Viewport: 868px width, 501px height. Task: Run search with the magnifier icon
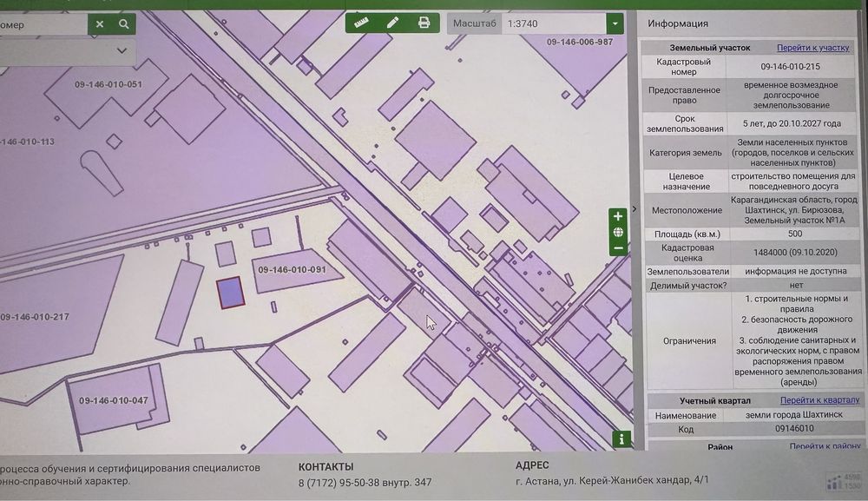[124, 23]
